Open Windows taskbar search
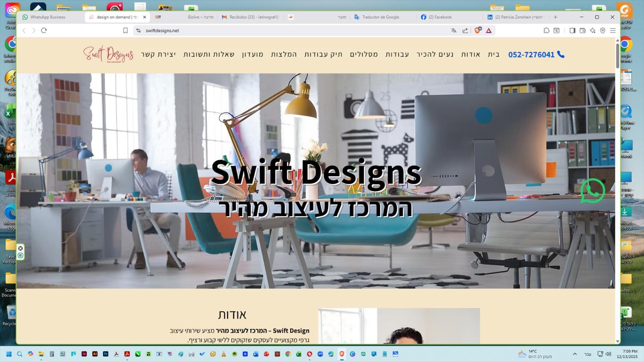644x362 pixels. click(x=19, y=354)
